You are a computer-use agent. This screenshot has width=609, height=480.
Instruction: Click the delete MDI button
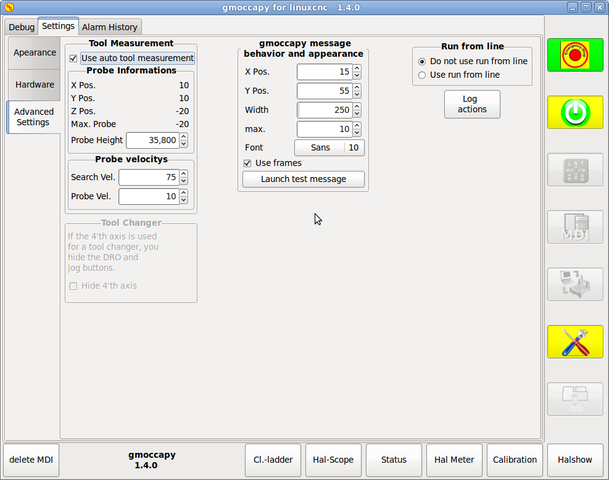point(31,460)
